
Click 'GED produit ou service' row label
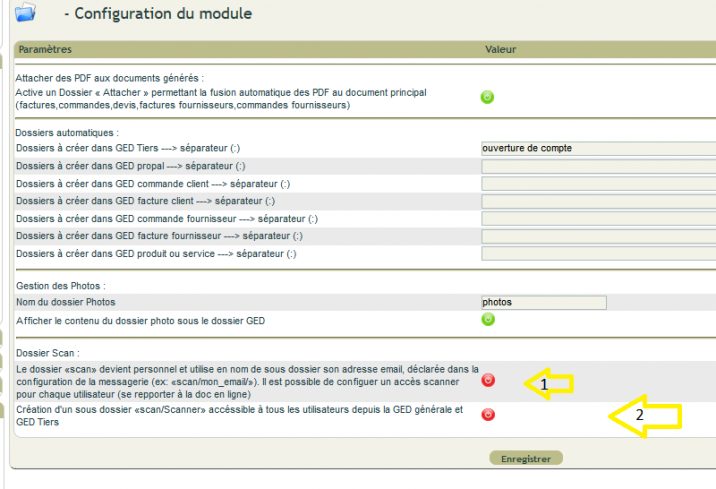156,253
